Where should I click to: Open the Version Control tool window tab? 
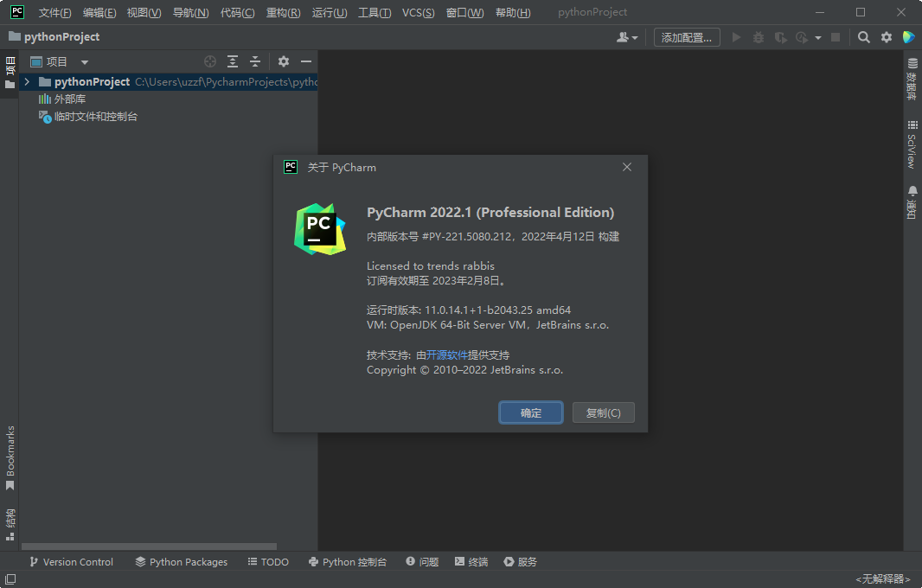pos(71,561)
